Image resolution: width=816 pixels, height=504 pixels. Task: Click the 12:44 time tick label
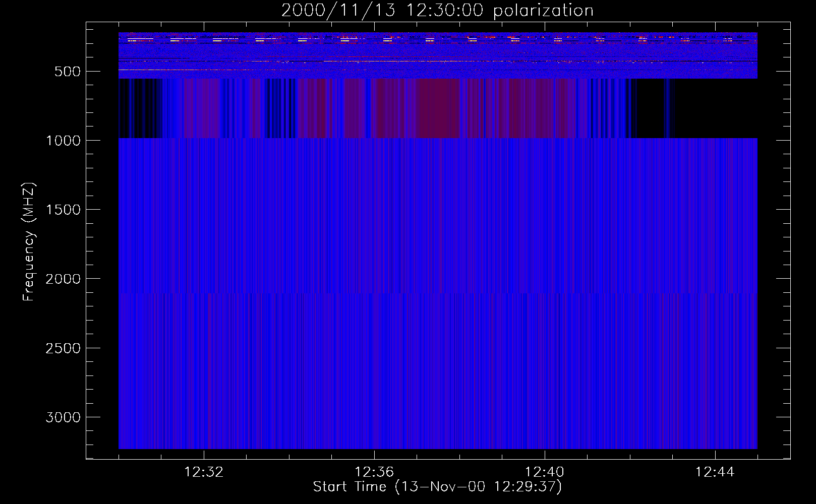pyautogui.click(x=715, y=472)
